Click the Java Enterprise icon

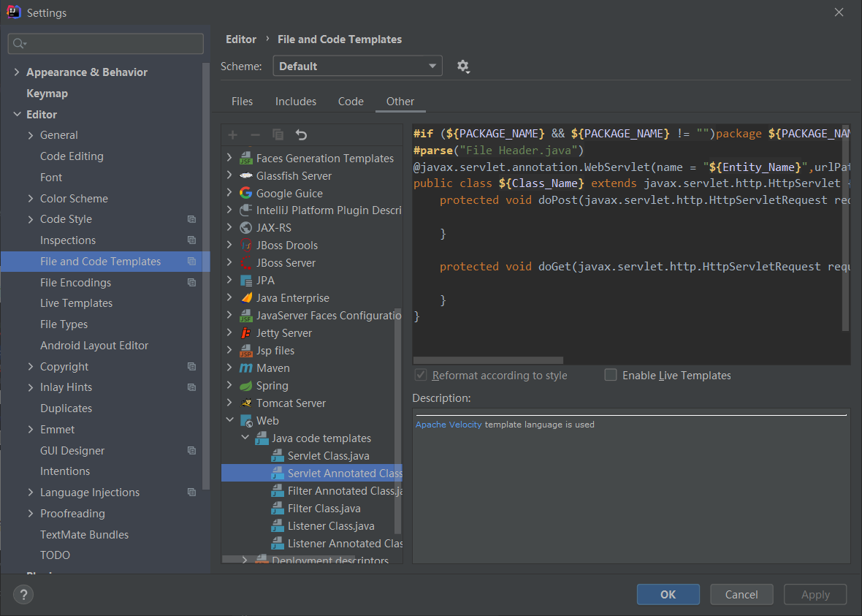pyautogui.click(x=246, y=298)
